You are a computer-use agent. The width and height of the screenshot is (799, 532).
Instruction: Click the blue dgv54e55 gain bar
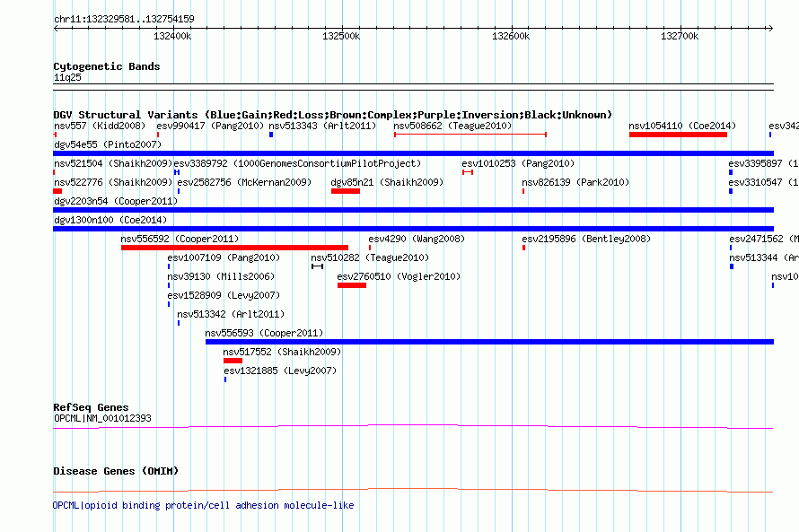[x=413, y=153]
